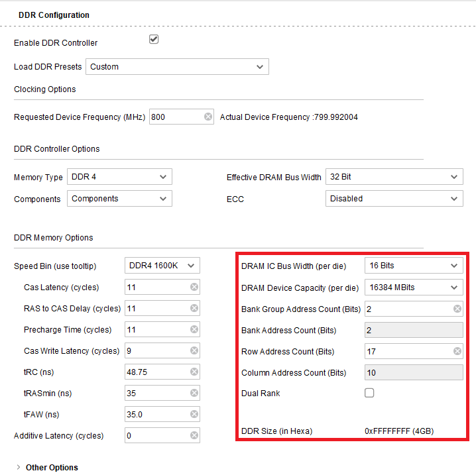Clear the tFAW value

coord(194,414)
